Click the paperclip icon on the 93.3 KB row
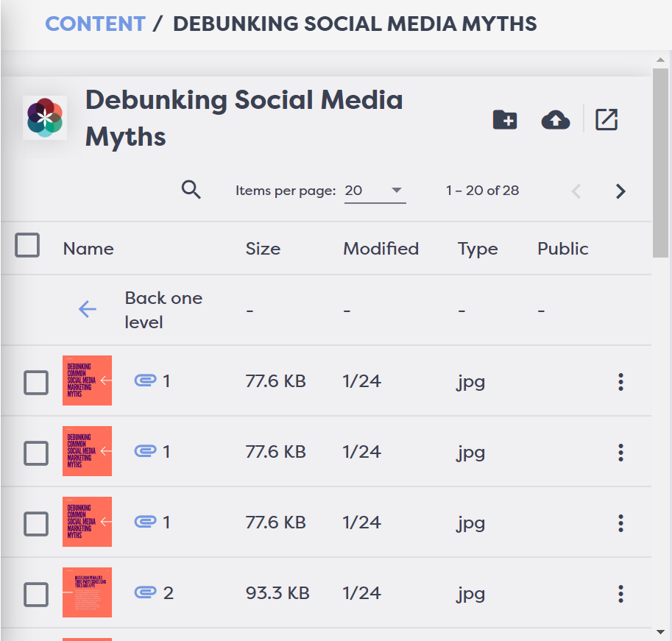 tap(146, 592)
